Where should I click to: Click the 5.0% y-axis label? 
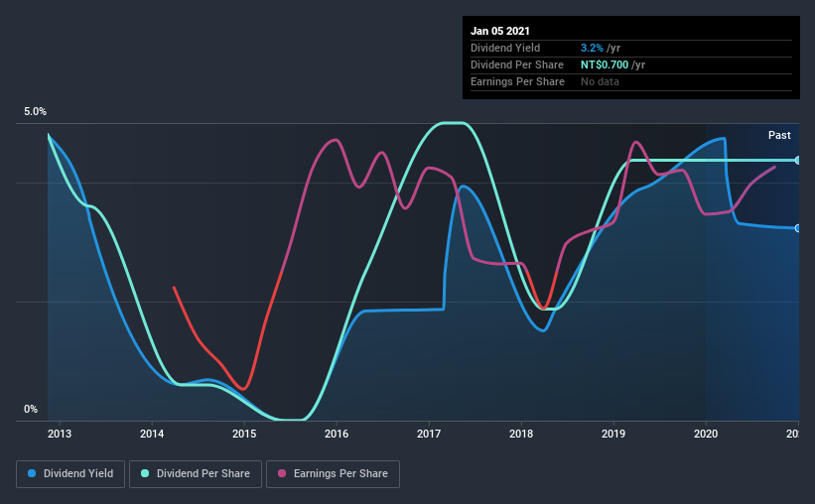coord(35,112)
